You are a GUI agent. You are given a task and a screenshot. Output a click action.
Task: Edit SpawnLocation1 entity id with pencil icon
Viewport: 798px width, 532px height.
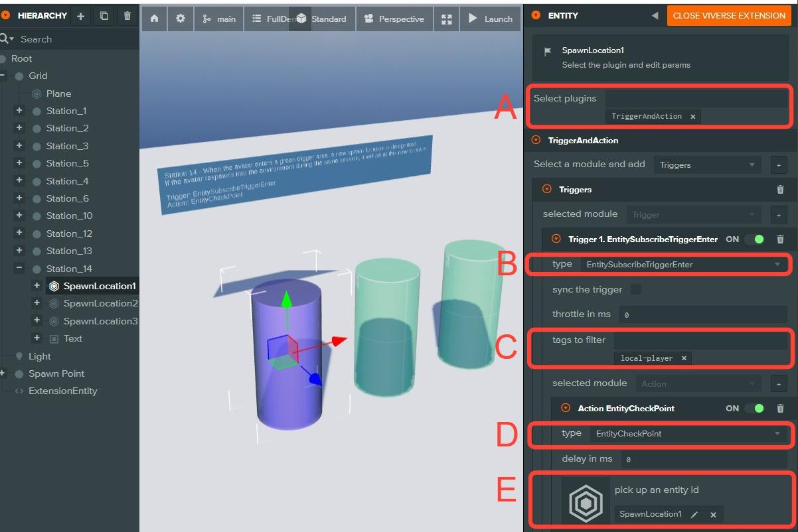(x=694, y=514)
